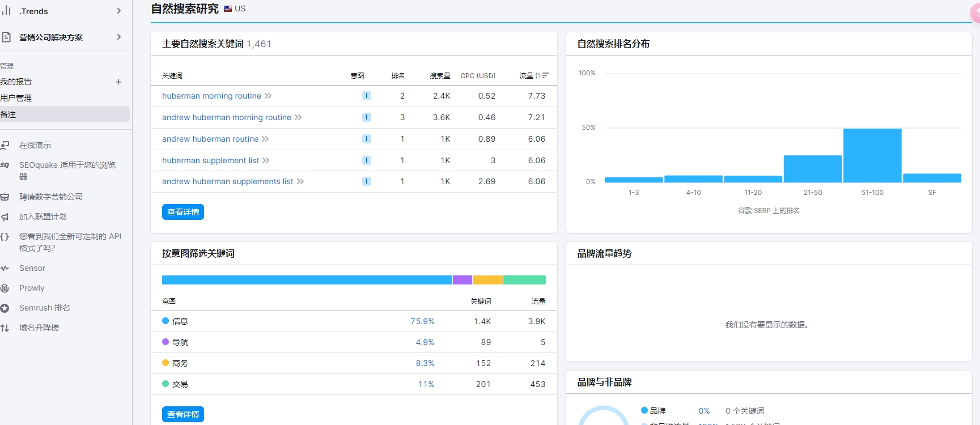The width and height of the screenshot is (980, 425).
Task: Click the 75.9% informational intent link
Action: point(422,321)
